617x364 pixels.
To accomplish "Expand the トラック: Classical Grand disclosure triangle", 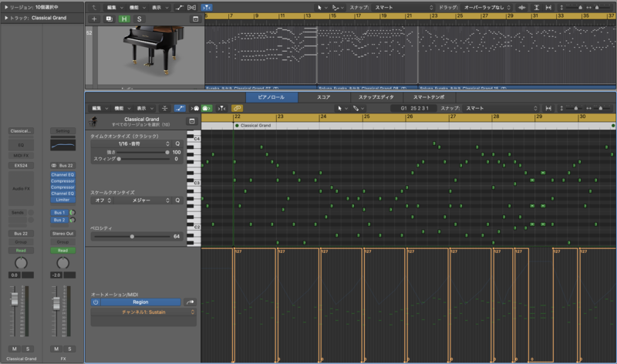I will point(6,18).
